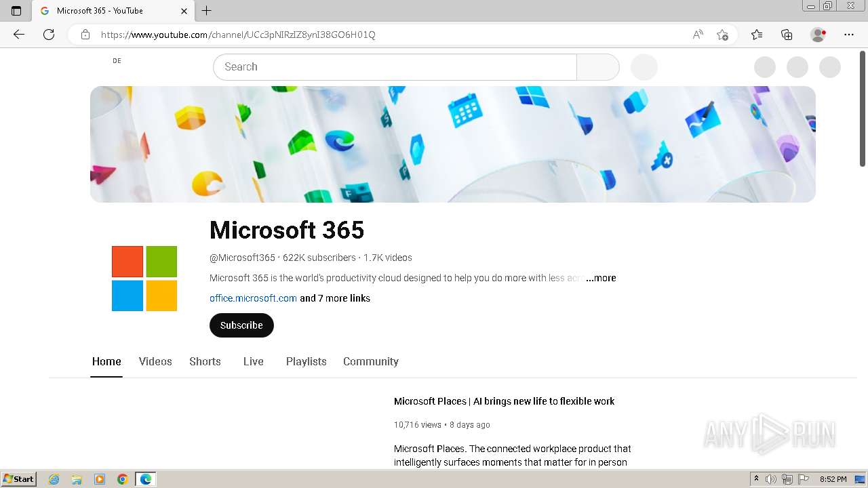Click the 8:52 PM system clock
868x488 pixels.
point(833,479)
